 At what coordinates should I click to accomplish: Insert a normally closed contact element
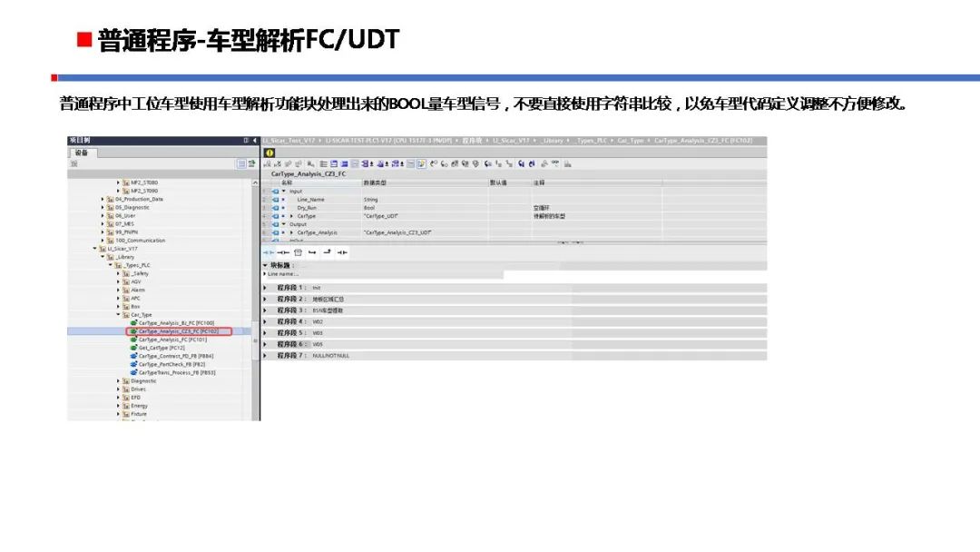coord(282,253)
